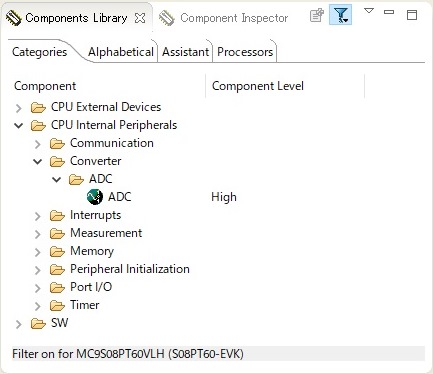Expand the Interrupts folder
Image resolution: width=433 pixels, height=374 pixels.
(38, 216)
